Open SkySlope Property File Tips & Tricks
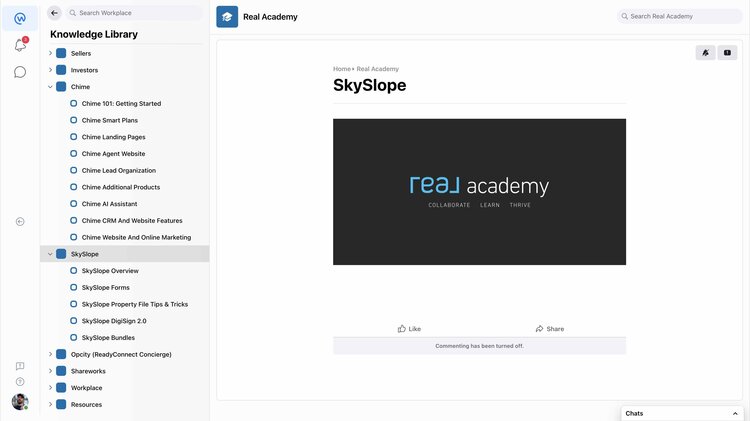This screenshot has width=750, height=421. pos(135,304)
